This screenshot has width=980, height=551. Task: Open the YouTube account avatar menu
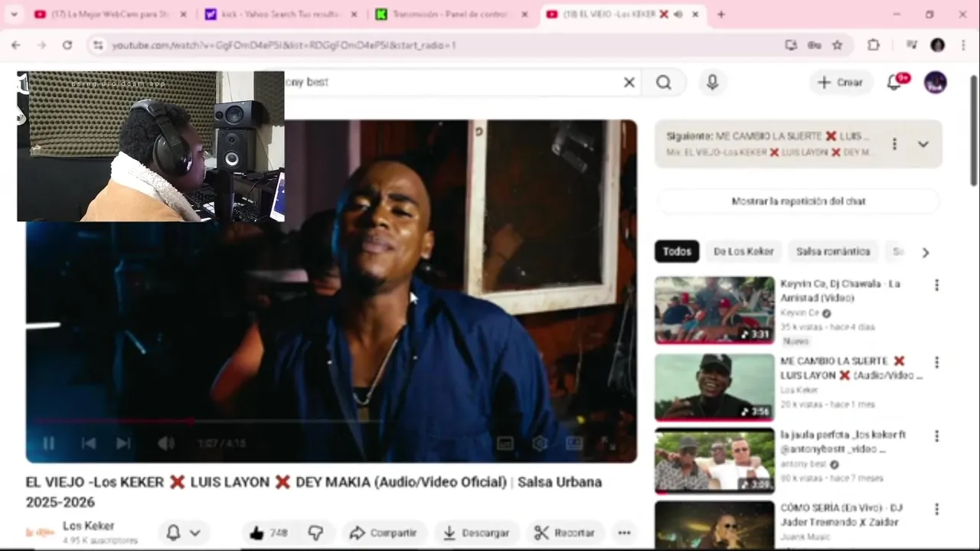[936, 83]
